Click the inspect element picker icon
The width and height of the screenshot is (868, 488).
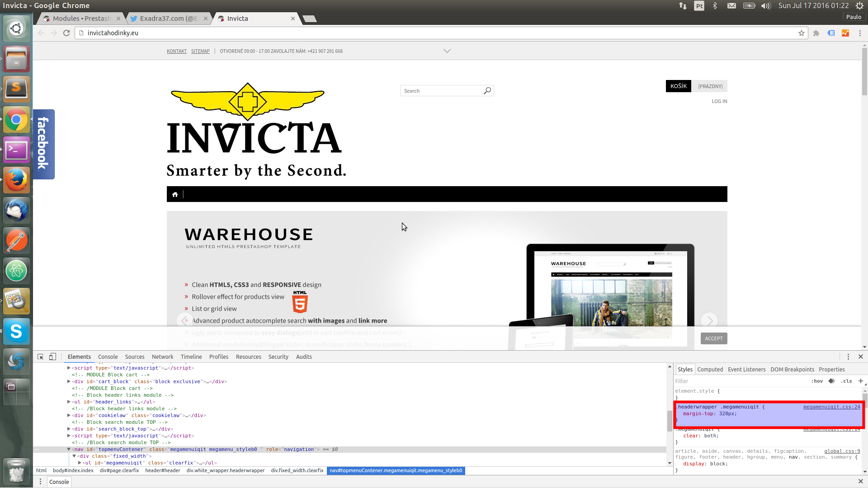tap(40, 357)
